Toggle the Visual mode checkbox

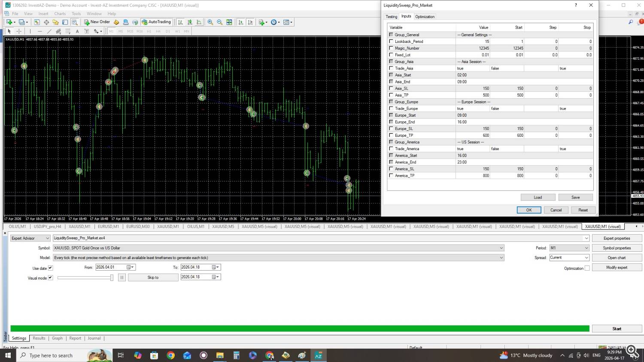(x=50, y=278)
